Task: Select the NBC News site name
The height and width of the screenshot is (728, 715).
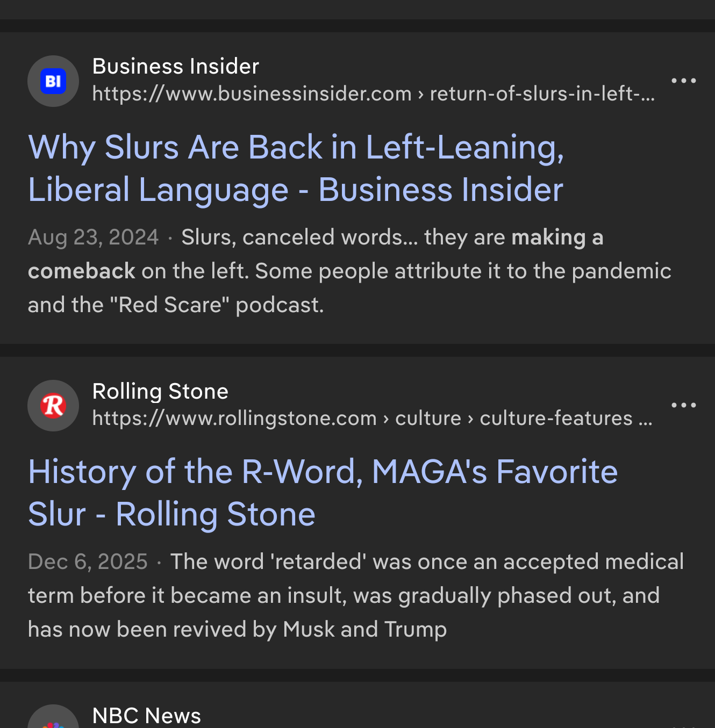Action: click(146, 716)
